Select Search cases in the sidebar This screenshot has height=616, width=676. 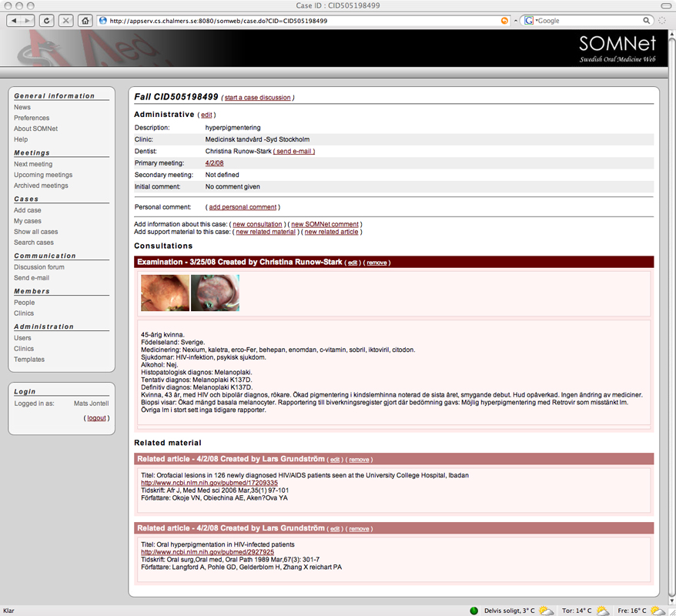[34, 243]
